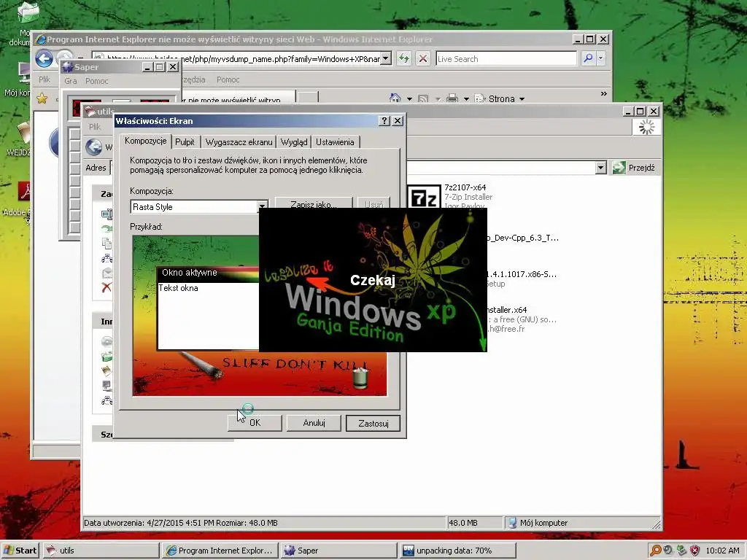The width and height of the screenshot is (747, 560).
Task: Click the system clock 10:02 AM
Action: pyautogui.click(x=722, y=551)
